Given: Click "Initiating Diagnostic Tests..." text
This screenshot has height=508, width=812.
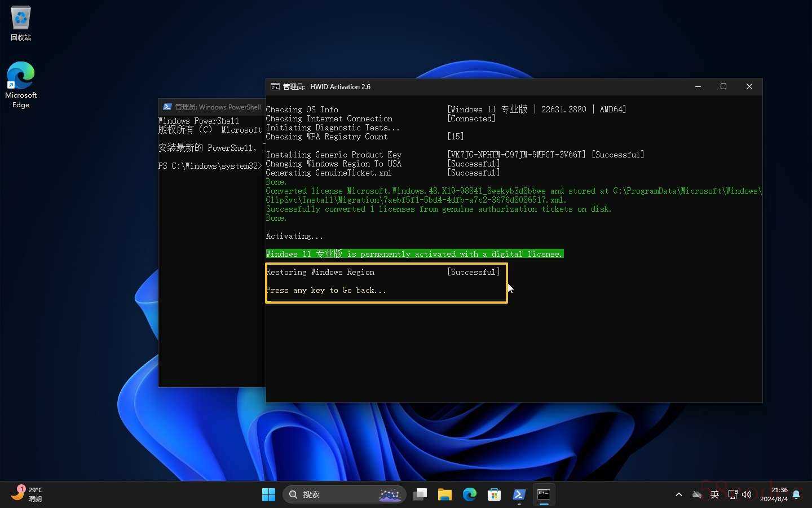Looking at the screenshot, I should (x=333, y=128).
